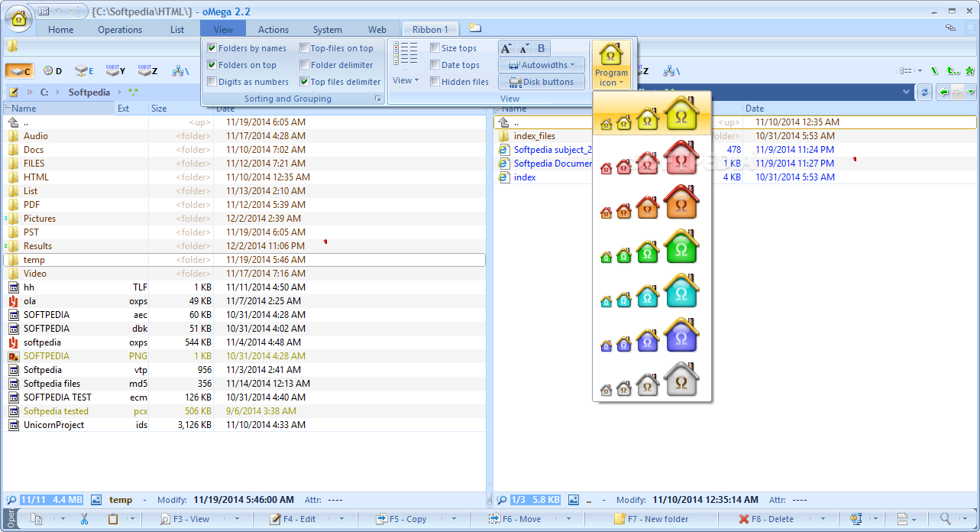Open the View mode dropdown
Image resolution: width=980 pixels, height=532 pixels.
406,80
